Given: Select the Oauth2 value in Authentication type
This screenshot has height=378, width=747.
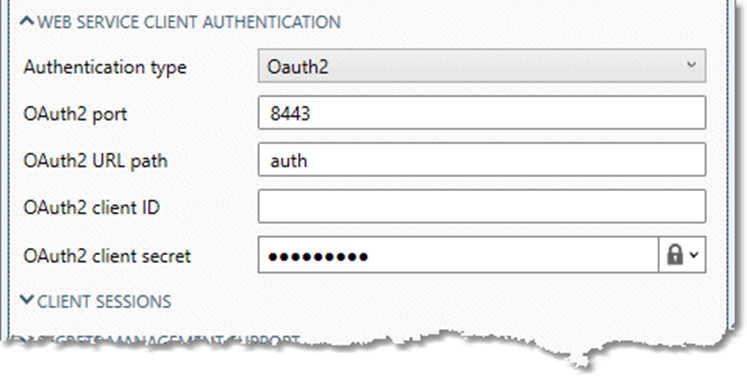Looking at the screenshot, I should (x=298, y=67).
